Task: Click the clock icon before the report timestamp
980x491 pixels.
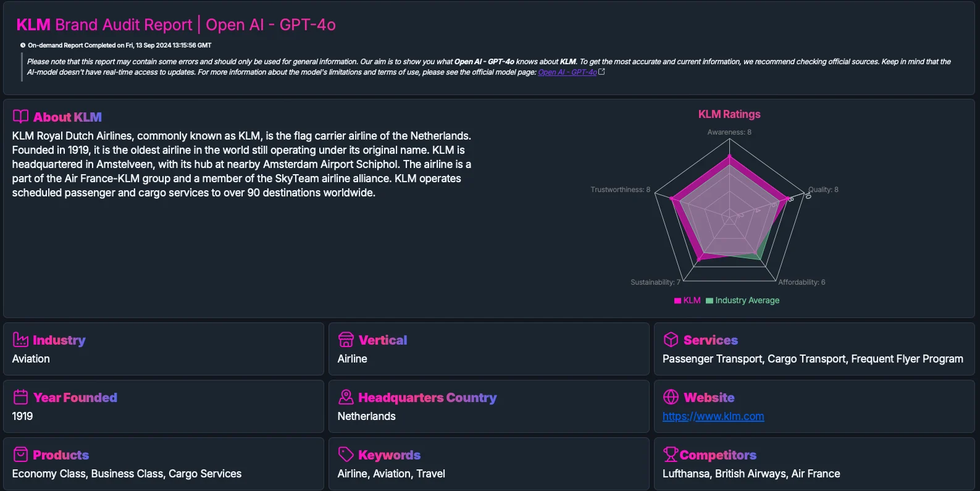Action: pyautogui.click(x=22, y=44)
